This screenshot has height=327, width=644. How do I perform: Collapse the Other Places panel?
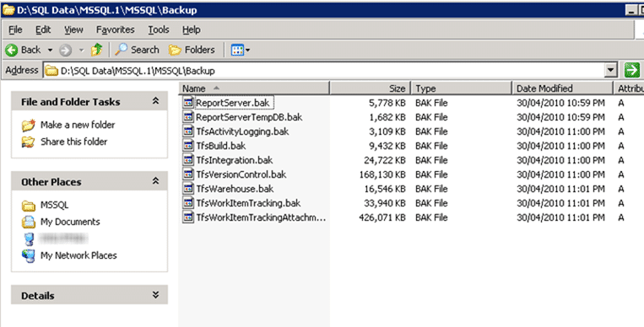point(155,181)
